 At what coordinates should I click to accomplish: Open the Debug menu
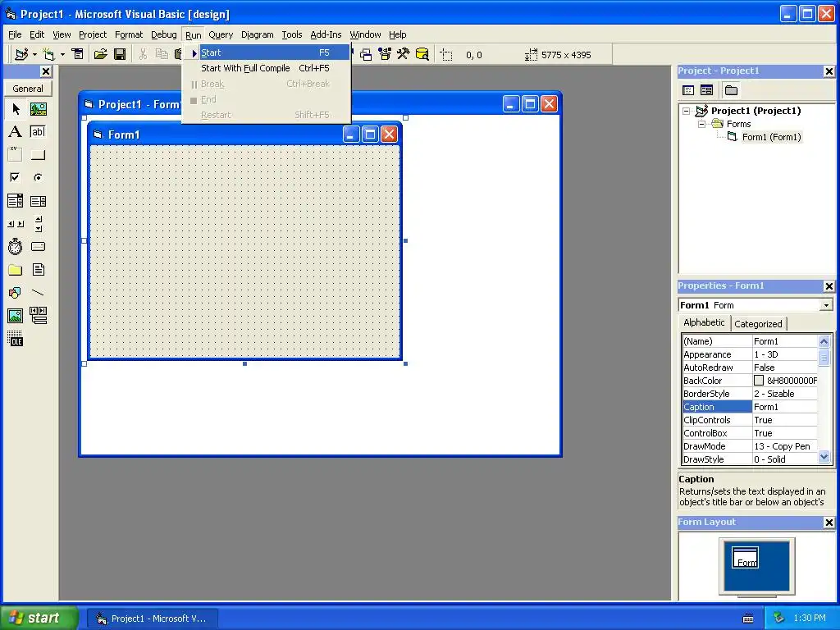click(164, 34)
